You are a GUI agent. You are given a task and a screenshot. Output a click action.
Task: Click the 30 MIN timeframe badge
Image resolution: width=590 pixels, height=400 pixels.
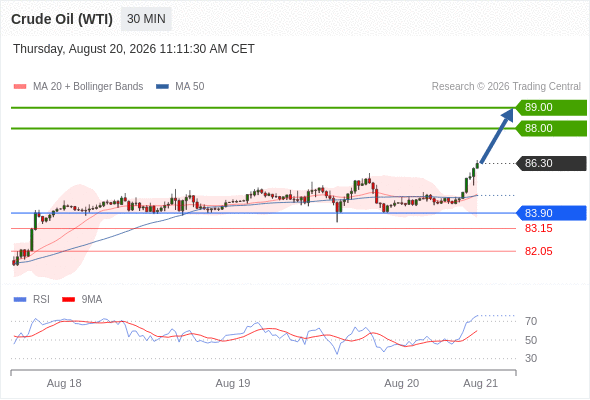pyautogui.click(x=146, y=19)
